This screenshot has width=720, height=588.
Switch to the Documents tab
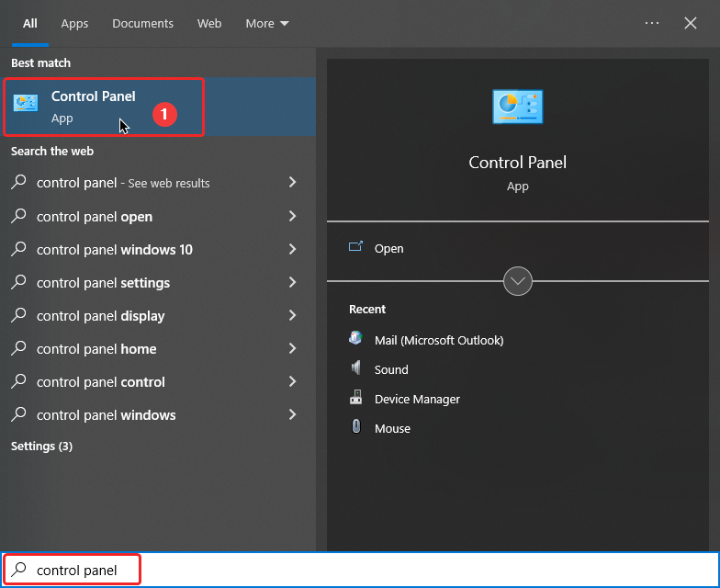click(142, 23)
